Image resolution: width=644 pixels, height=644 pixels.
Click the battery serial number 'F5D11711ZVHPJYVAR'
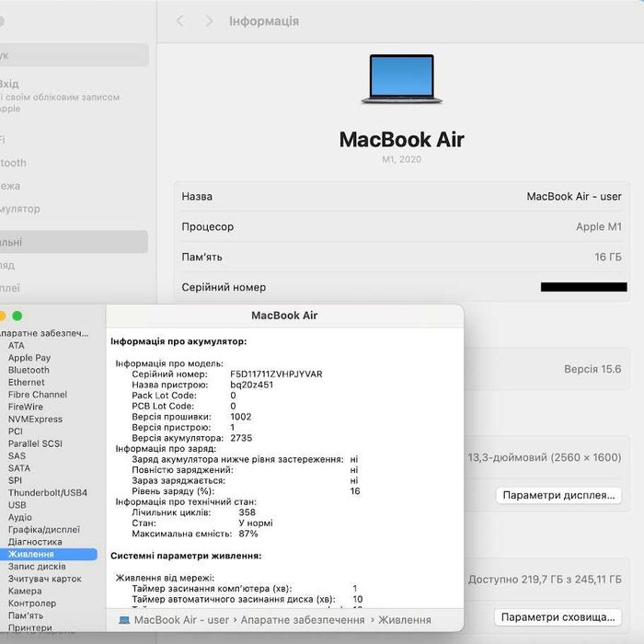[276, 374]
